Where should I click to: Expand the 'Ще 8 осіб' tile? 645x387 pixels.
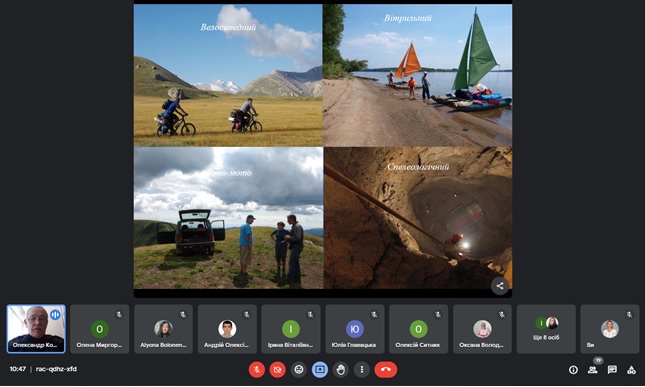point(546,329)
